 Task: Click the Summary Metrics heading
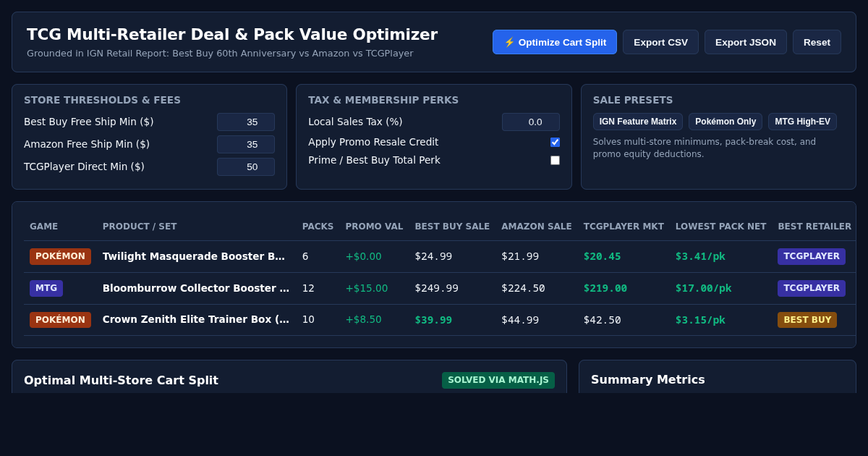click(648, 379)
